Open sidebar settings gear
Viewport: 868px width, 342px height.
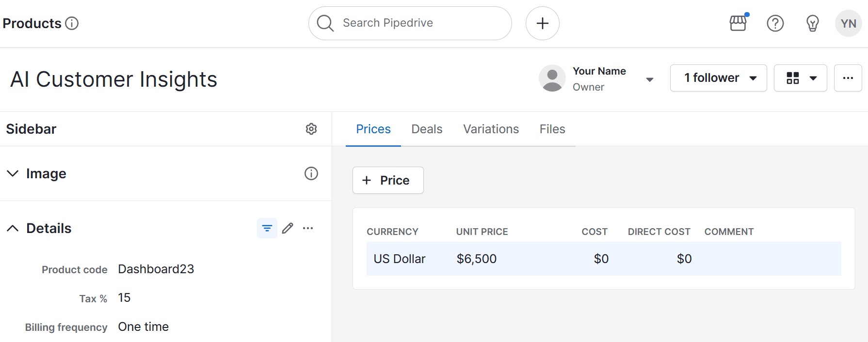coord(311,129)
